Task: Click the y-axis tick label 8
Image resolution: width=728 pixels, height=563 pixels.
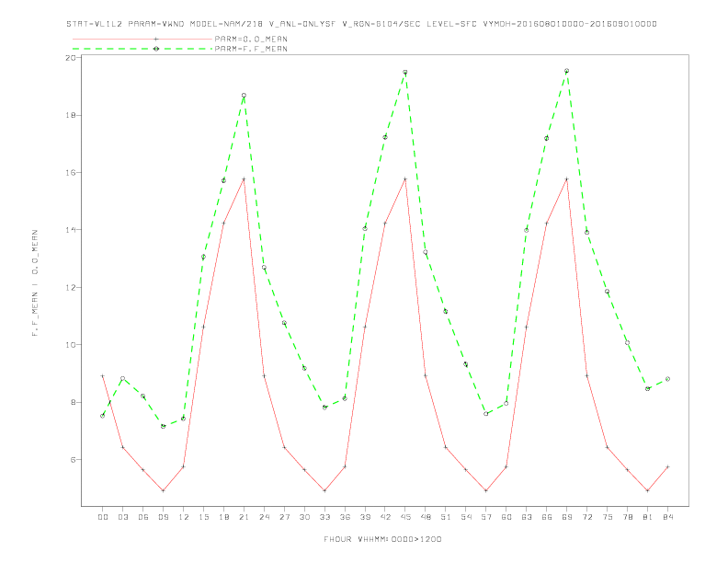Action: click(74, 402)
